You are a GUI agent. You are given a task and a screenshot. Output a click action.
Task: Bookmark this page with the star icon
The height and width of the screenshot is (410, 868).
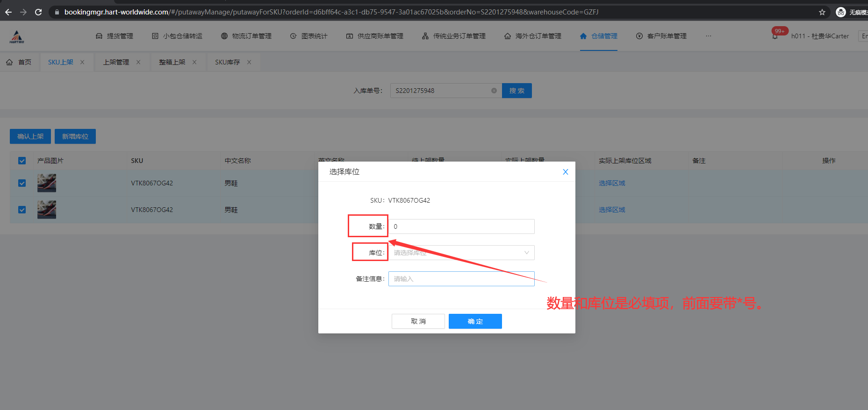822,12
